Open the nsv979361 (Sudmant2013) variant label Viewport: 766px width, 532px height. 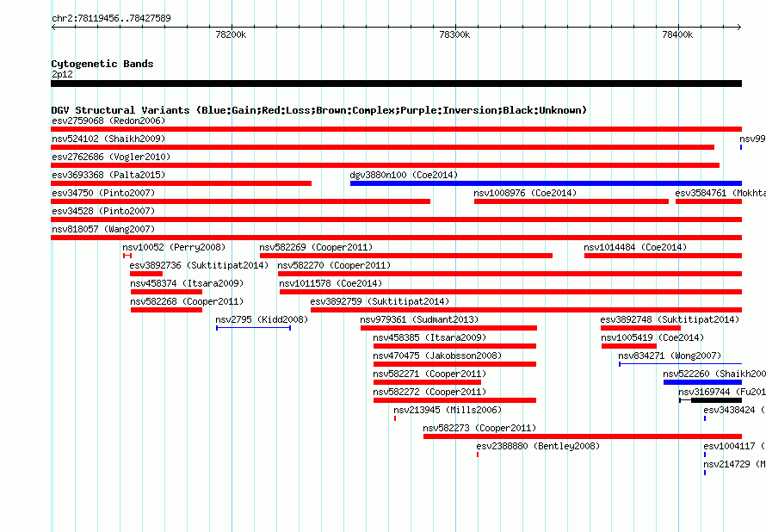point(419,319)
